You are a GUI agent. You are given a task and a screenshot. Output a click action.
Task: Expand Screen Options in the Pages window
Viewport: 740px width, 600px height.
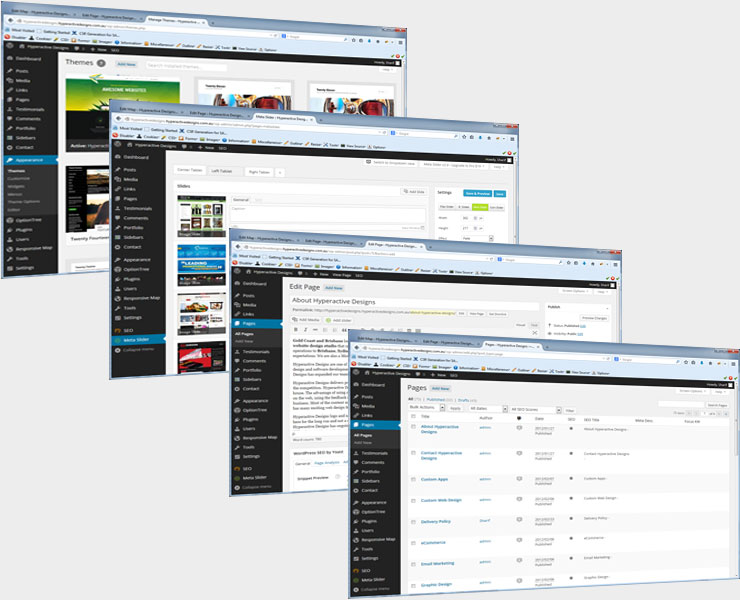(x=693, y=391)
